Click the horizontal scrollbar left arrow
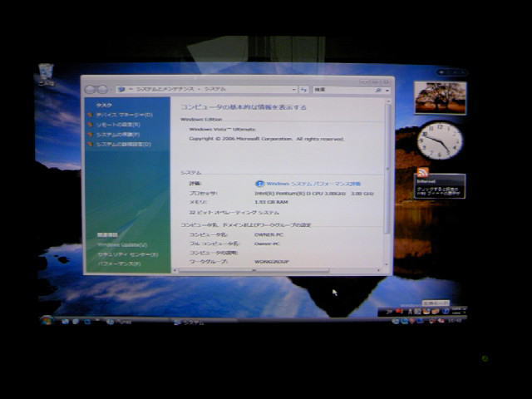This screenshot has height=399, width=532. coord(175,270)
